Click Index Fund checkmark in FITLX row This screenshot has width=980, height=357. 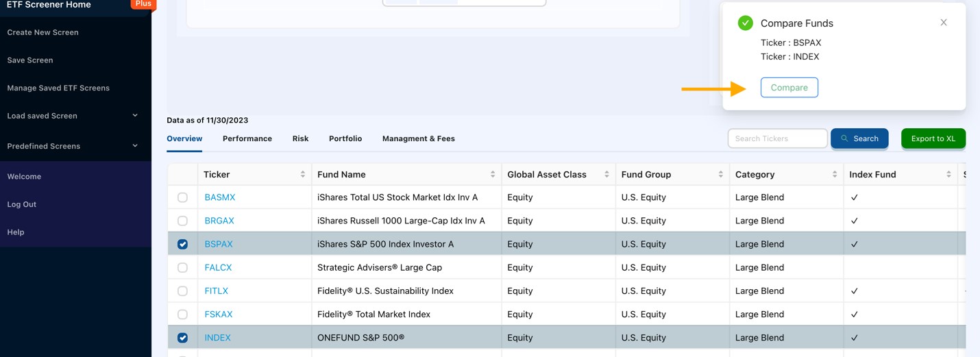[x=854, y=291]
